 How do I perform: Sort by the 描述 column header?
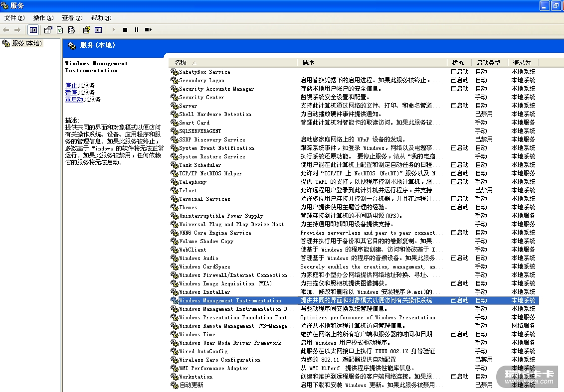pos(372,63)
